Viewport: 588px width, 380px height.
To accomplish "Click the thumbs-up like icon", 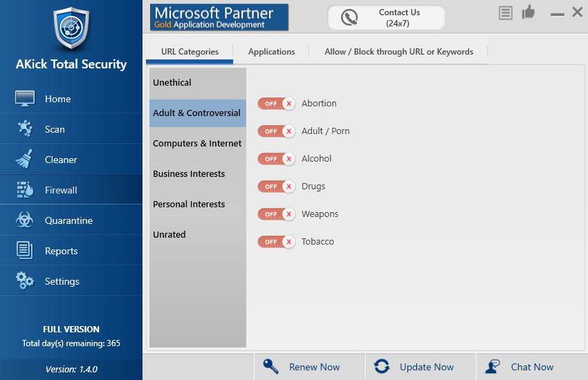I will pos(529,12).
